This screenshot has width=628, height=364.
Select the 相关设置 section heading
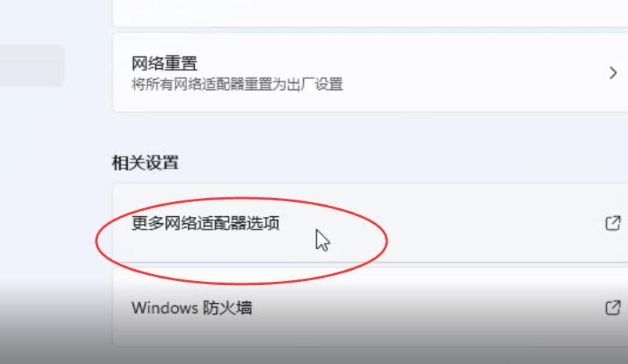click(x=145, y=163)
